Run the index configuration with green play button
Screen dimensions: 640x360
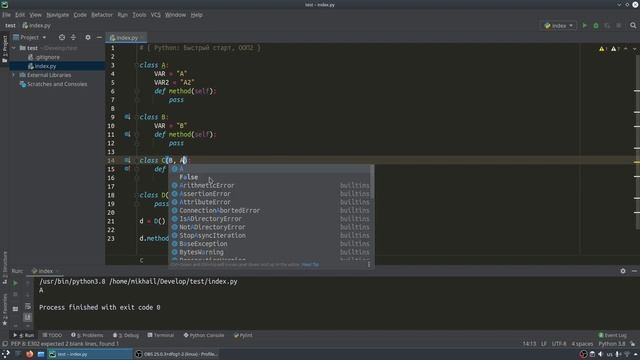[584, 25]
